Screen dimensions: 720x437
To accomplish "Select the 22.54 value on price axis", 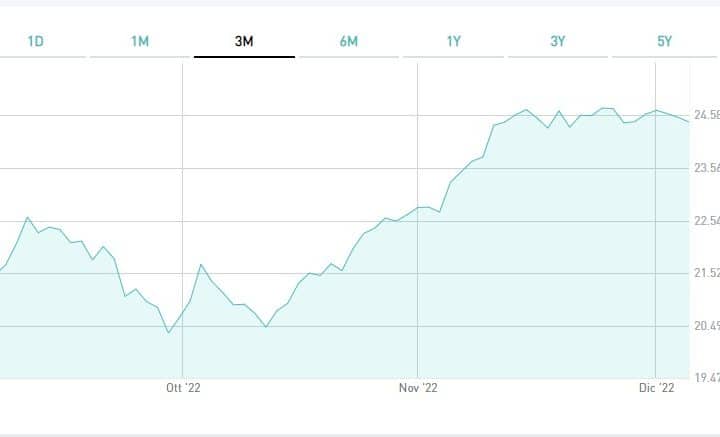I will (x=706, y=221).
